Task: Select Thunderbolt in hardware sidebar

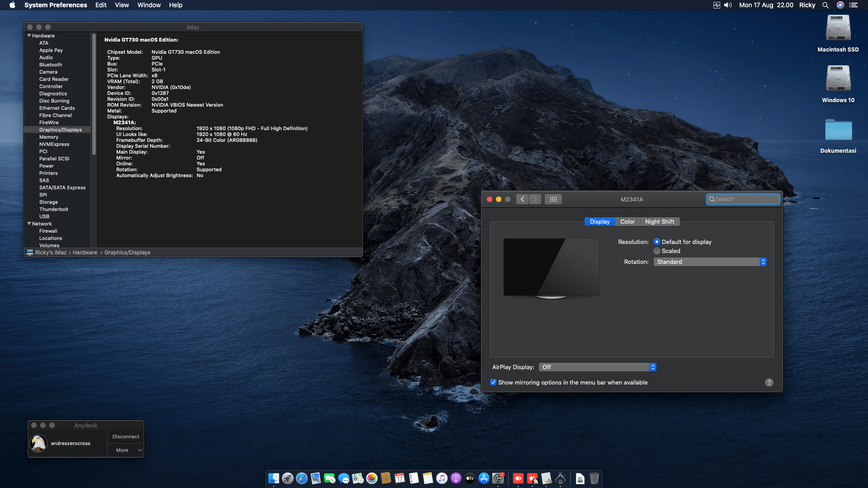Action: (54, 209)
